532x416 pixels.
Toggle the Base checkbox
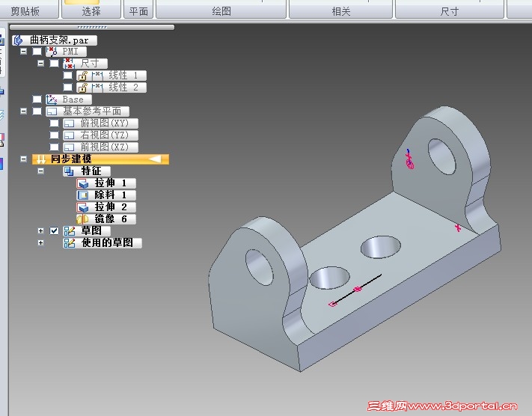[x=37, y=100]
